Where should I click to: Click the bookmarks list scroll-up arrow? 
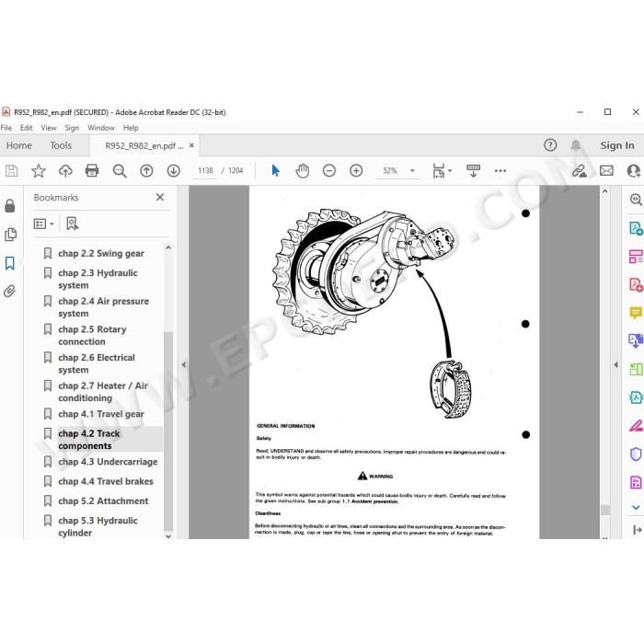(168, 247)
